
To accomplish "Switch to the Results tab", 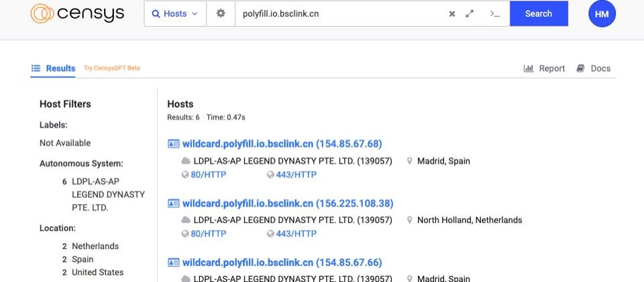I will (x=53, y=68).
